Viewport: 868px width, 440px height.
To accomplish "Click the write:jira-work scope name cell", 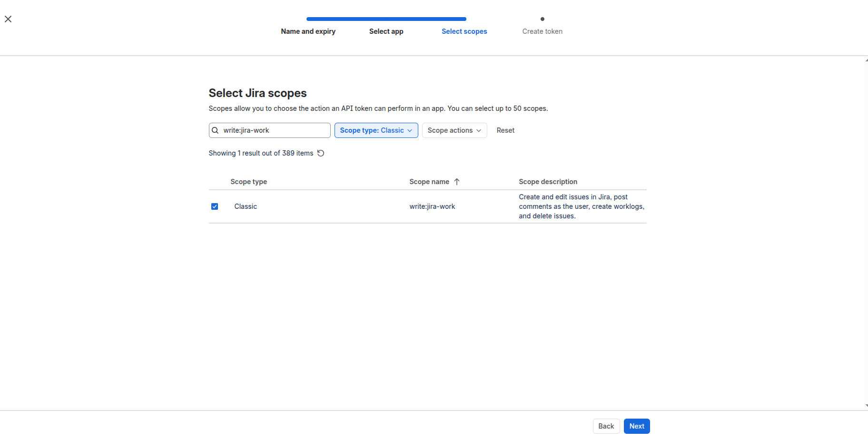I will coord(432,206).
